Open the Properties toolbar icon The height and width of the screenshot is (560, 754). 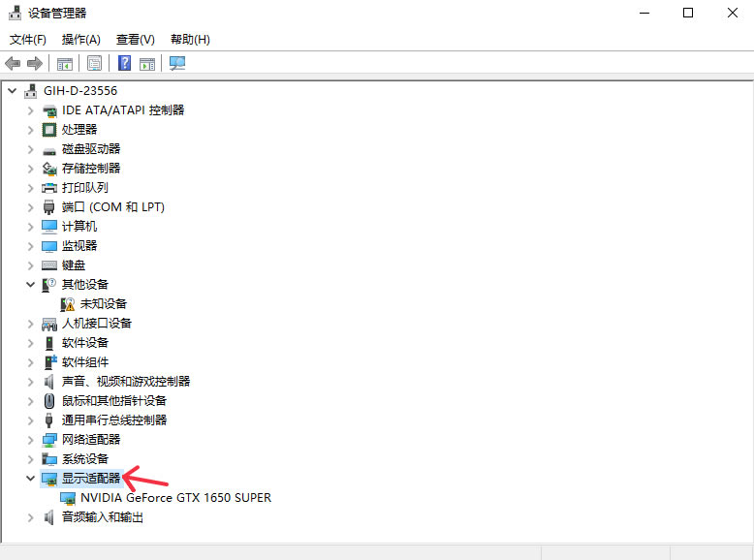[94, 63]
